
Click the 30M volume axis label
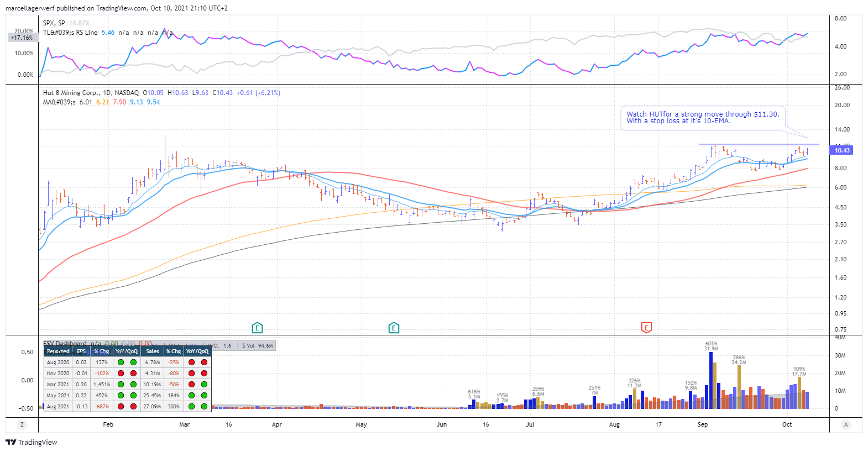840,355
